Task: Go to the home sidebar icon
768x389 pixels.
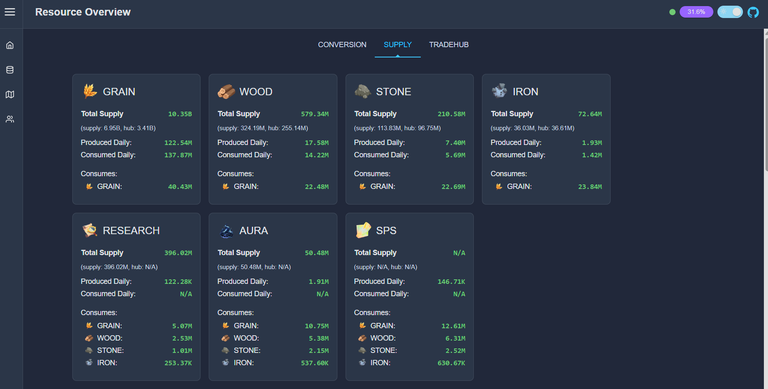Action: [10, 45]
